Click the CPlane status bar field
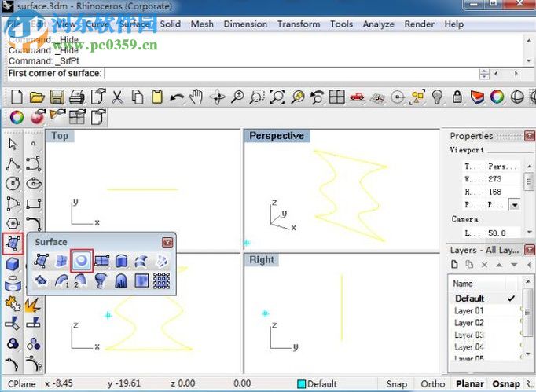 tap(22, 384)
